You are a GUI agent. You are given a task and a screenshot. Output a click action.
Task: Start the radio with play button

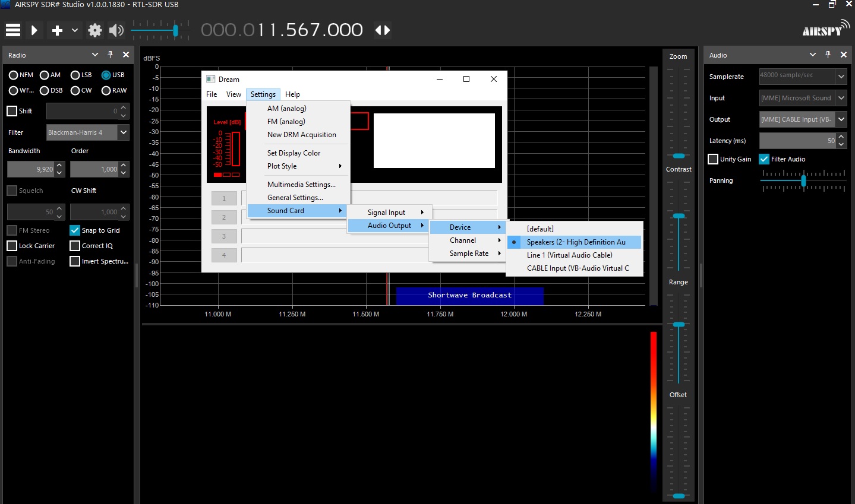point(34,30)
